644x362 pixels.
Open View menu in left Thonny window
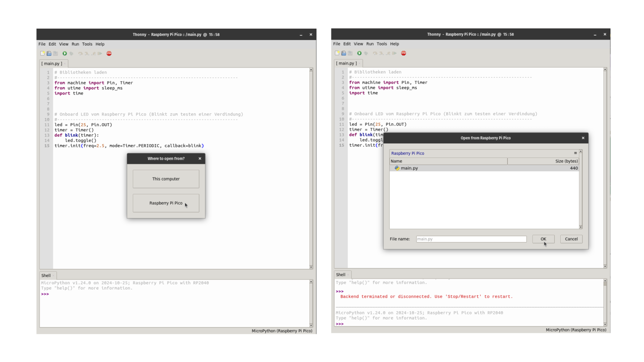pos(64,44)
